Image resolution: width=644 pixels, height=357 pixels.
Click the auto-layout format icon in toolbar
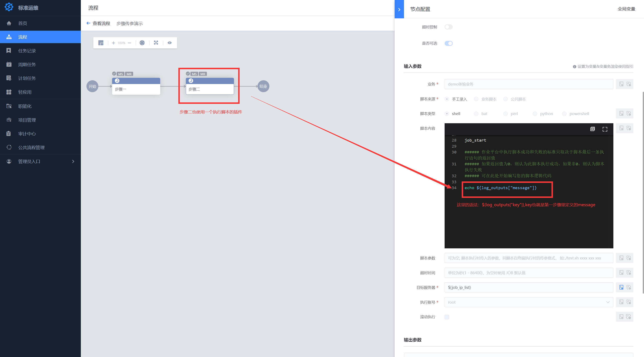(156, 43)
